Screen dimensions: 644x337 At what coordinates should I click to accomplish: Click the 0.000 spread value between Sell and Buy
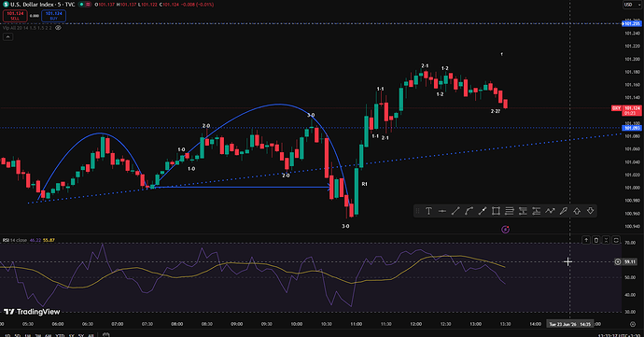tap(35, 16)
